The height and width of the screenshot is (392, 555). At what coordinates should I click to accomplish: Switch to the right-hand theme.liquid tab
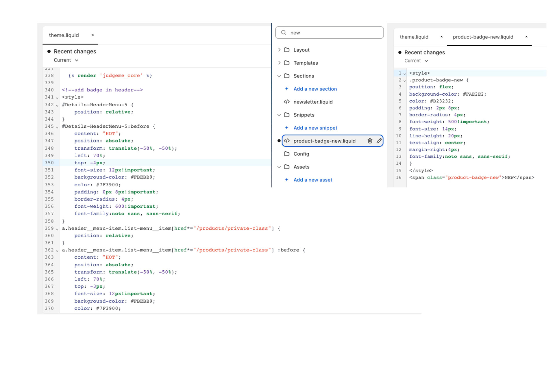pos(414,37)
